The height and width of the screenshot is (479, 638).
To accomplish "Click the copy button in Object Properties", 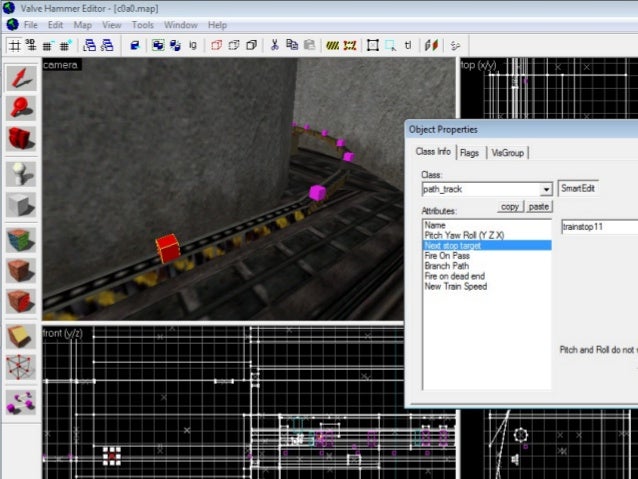I will click(510, 206).
